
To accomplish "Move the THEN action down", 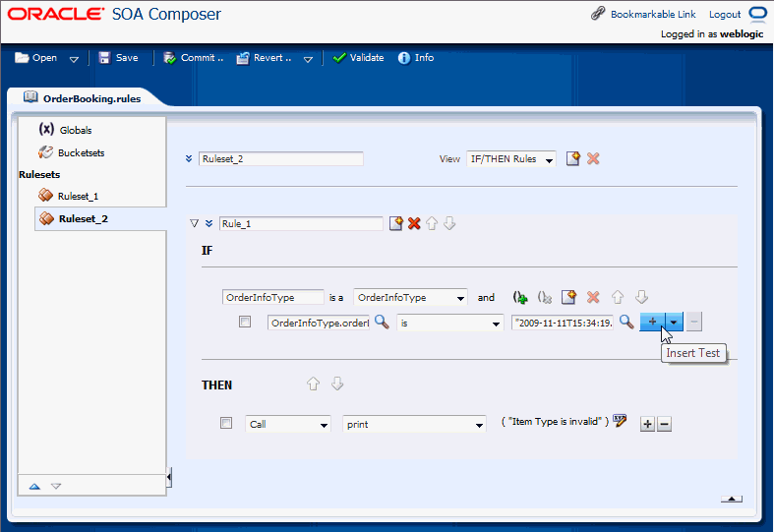I will (337, 384).
